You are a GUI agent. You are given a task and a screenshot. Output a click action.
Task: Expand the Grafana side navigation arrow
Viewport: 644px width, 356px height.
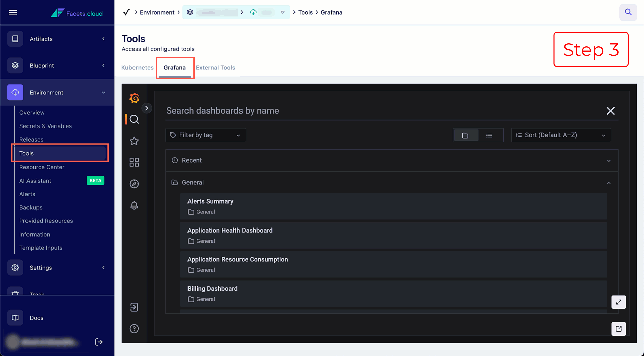[147, 108]
